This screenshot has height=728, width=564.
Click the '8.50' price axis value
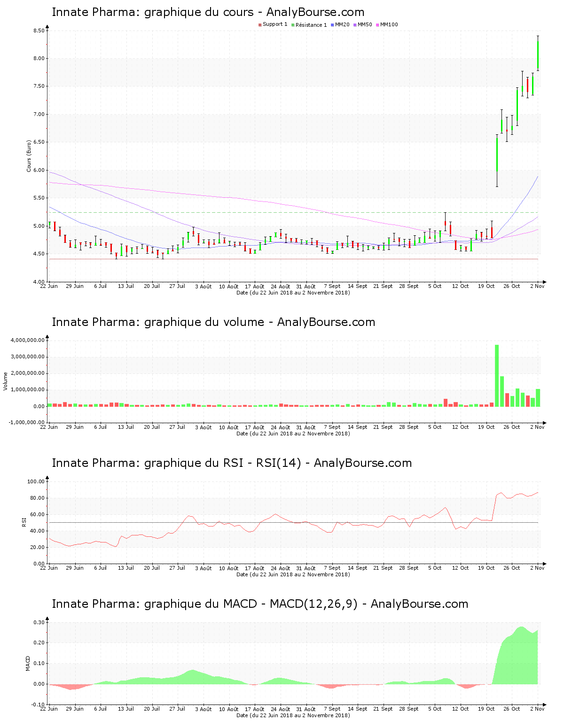[39, 31]
